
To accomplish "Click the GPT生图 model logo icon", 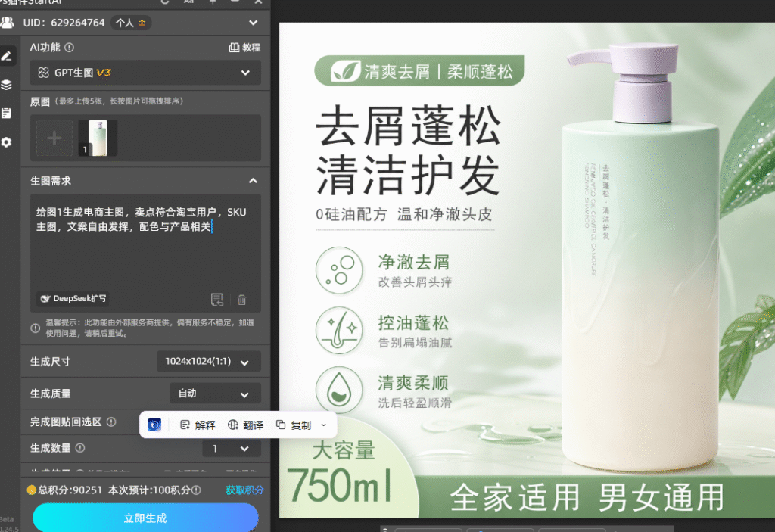I will pyautogui.click(x=43, y=73).
